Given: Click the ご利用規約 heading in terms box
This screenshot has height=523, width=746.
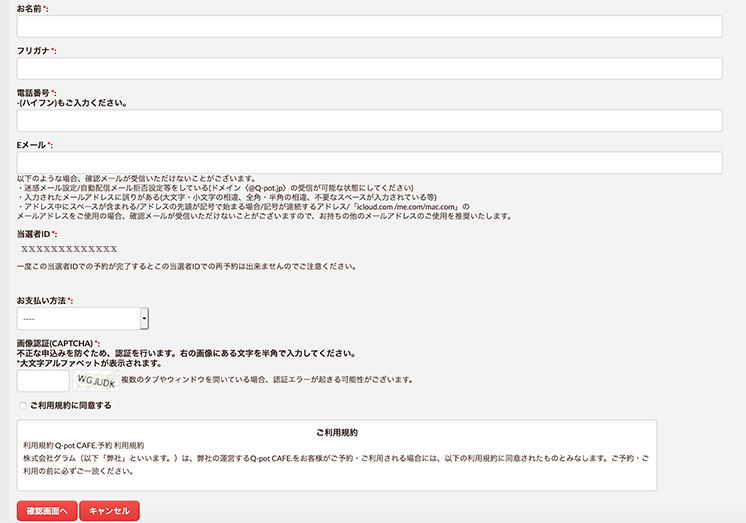Looking at the screenshot, I should pos(336,433).
